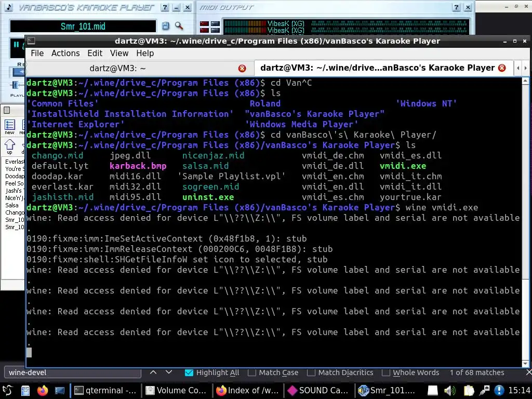
Task: Enable the Match Case checkbox
Action: click(252, 373)
